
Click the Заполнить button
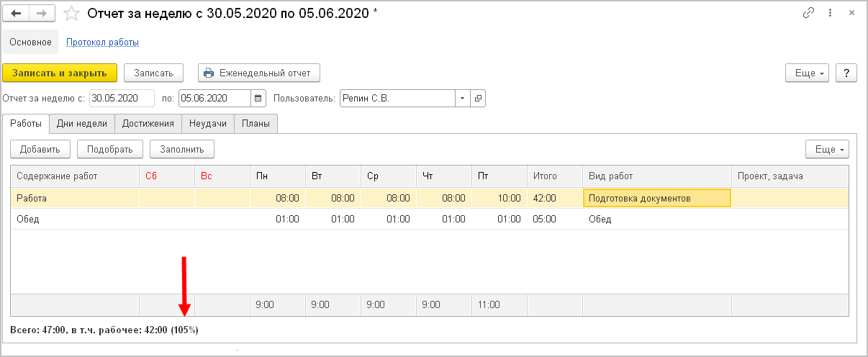point(182,149)
